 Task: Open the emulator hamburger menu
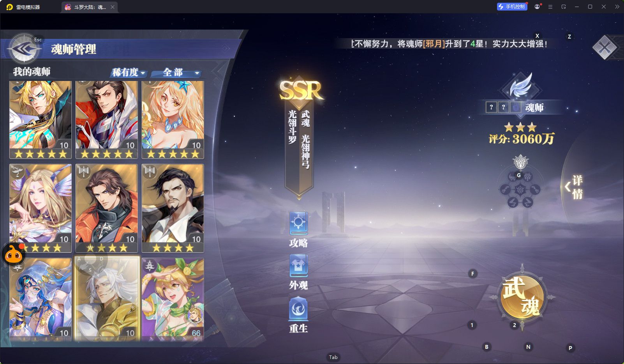(550, 7)
